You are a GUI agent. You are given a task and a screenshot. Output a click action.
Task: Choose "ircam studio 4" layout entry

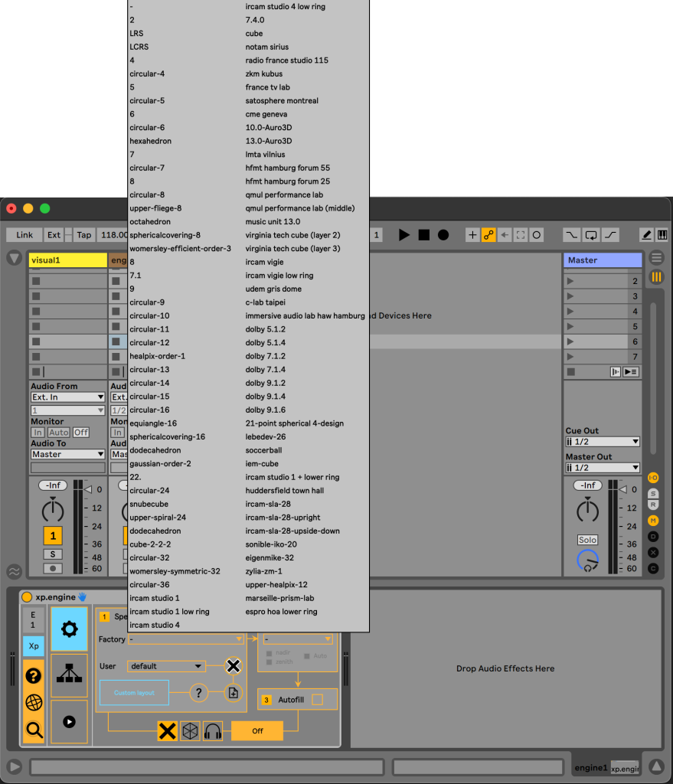click(x=155, y=625)
